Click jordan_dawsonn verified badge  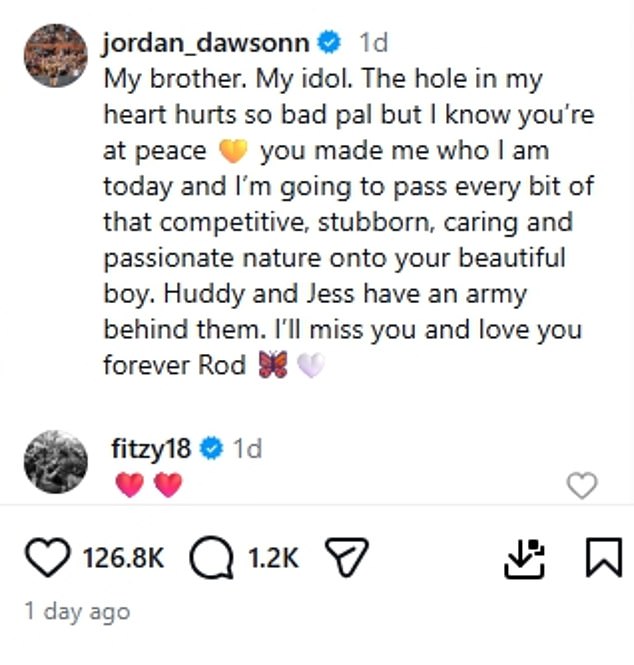(330, 42)
